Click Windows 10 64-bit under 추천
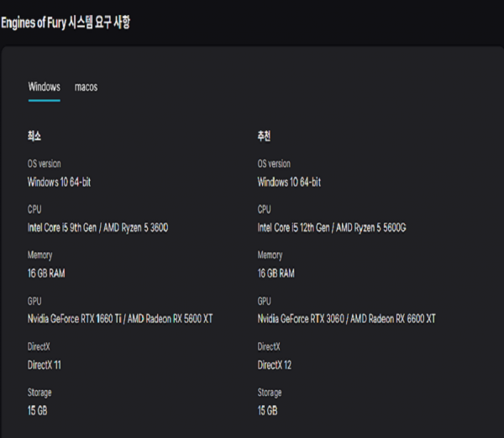Image resolution: width=504 pixels, height=438 pixels. [289, 182]
